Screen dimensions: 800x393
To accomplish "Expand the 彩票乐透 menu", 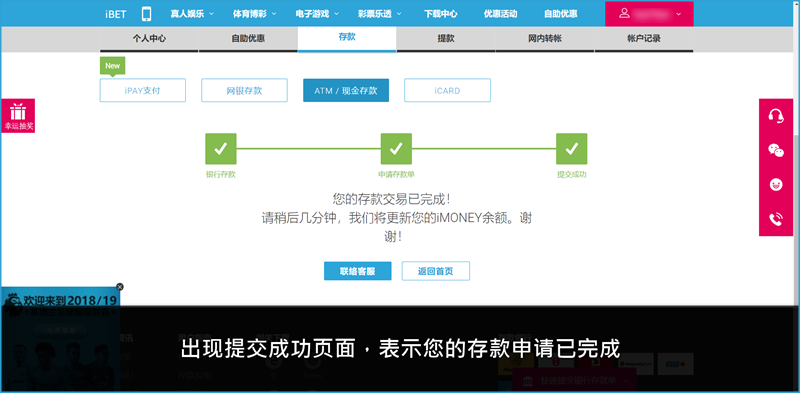I will tap(380, 14).
